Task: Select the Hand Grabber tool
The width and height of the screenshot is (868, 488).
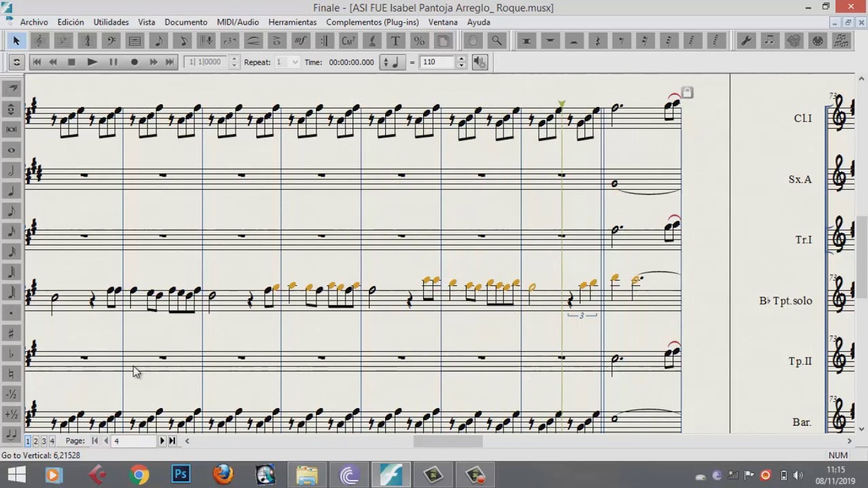Action: (473, 41)
